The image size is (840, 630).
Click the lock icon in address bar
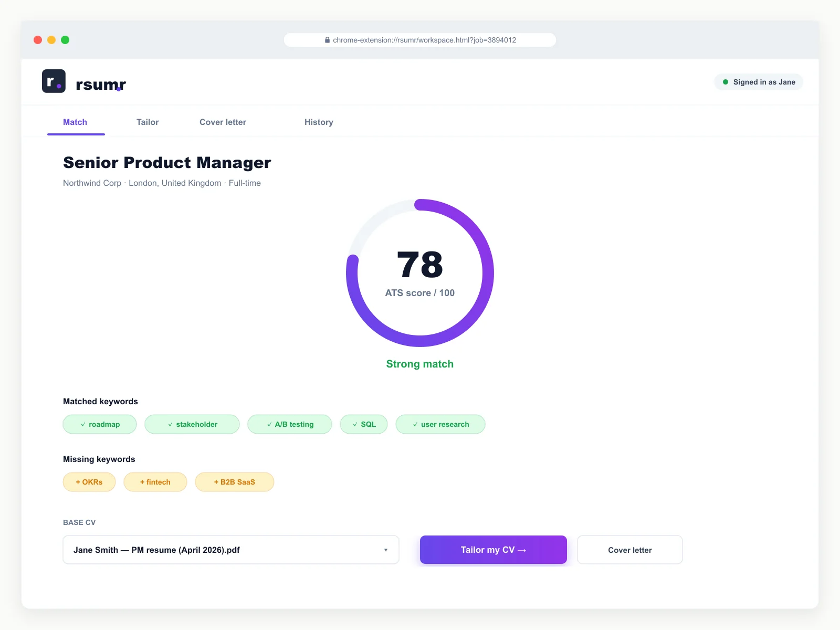(x=327, y=40)
